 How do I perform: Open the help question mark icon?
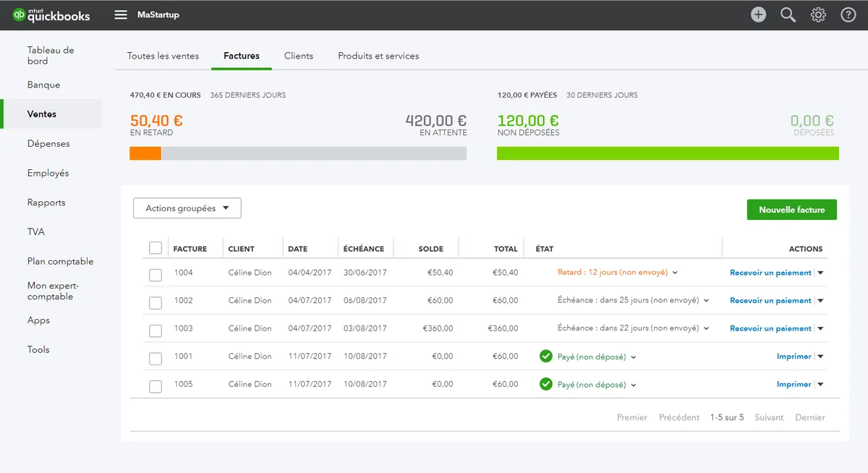[848, 15]
